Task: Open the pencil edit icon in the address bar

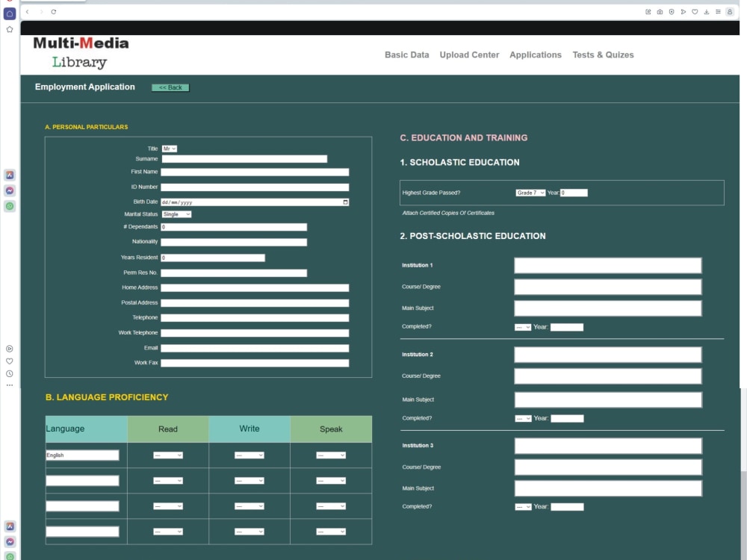Action: pyautogui.click(x=648, y=11)
